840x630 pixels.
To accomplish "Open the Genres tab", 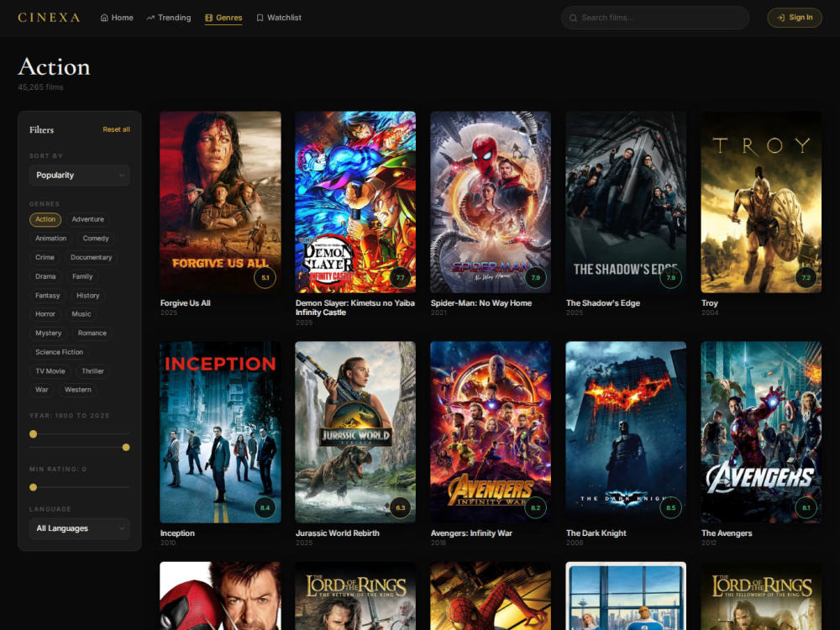I will point(223,18).
